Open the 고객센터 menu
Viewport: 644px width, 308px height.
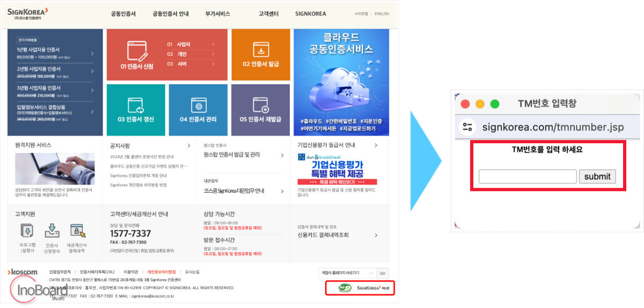point(268,13)
